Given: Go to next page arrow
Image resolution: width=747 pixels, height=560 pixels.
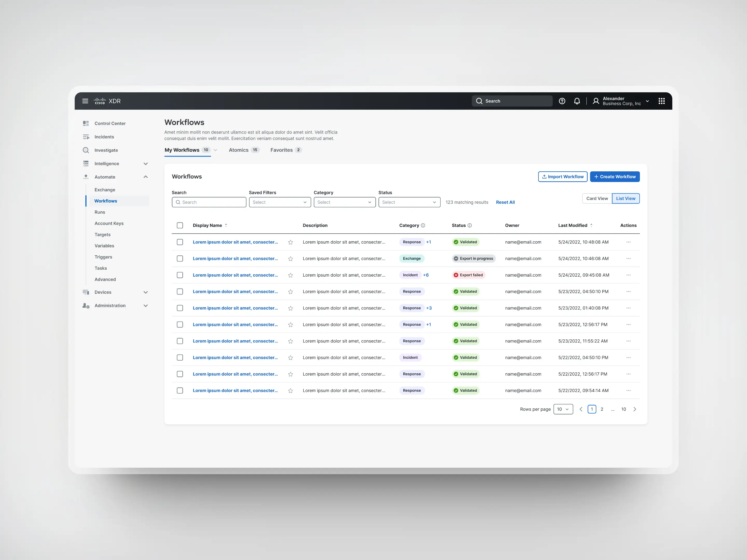Looking at the screenshot, I should pyautogui.click(x=634, y=409).
